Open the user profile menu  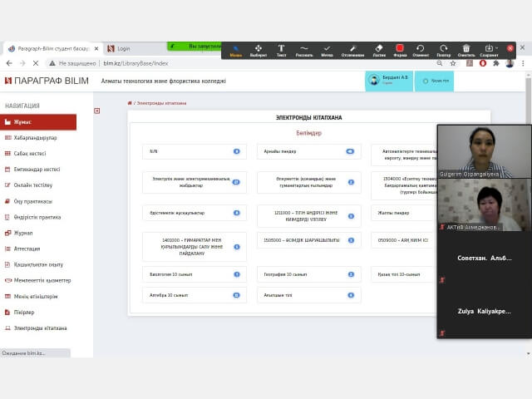[x=389, y=81]
